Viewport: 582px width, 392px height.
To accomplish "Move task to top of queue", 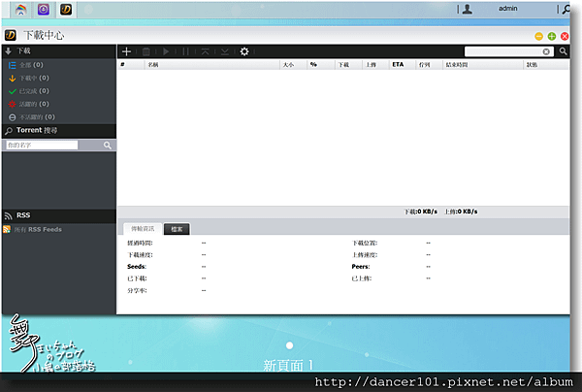I will coord(206,51).
